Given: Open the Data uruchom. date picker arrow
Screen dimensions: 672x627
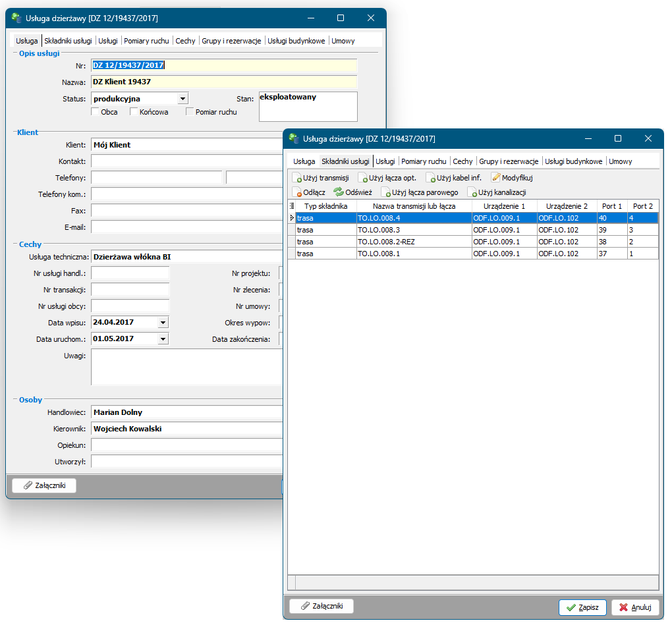Looking at the screenshot, I should [163, 339].
